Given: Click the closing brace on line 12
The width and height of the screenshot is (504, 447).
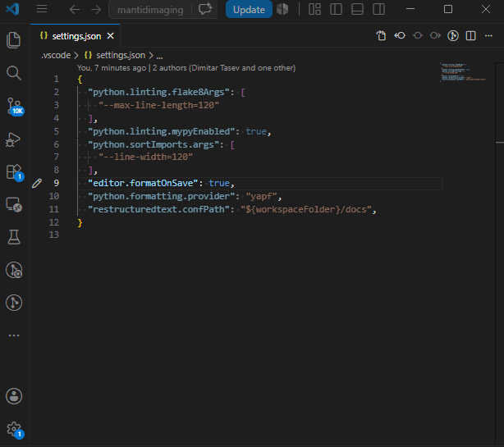Looking at the screenshot, I should 80,222.
